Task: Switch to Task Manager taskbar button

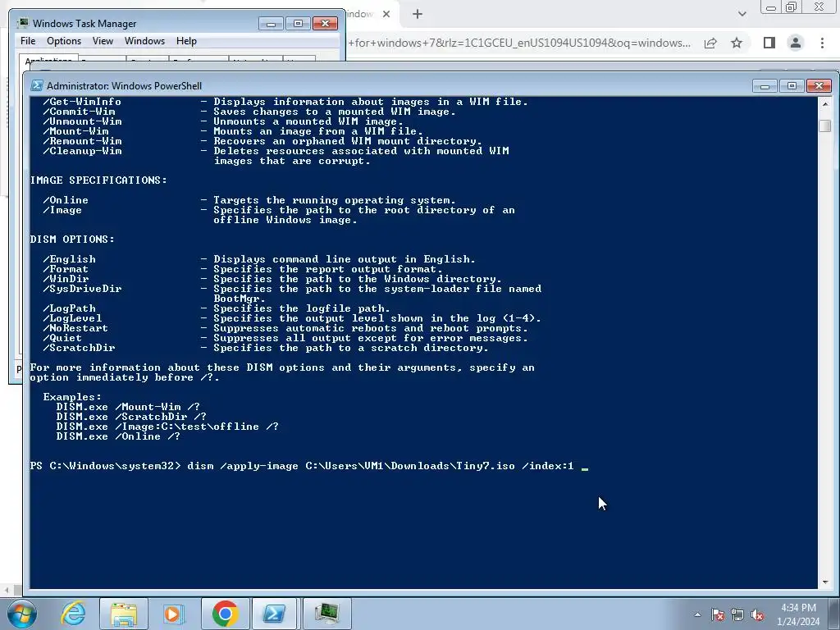Action: [x=326, y=614]
